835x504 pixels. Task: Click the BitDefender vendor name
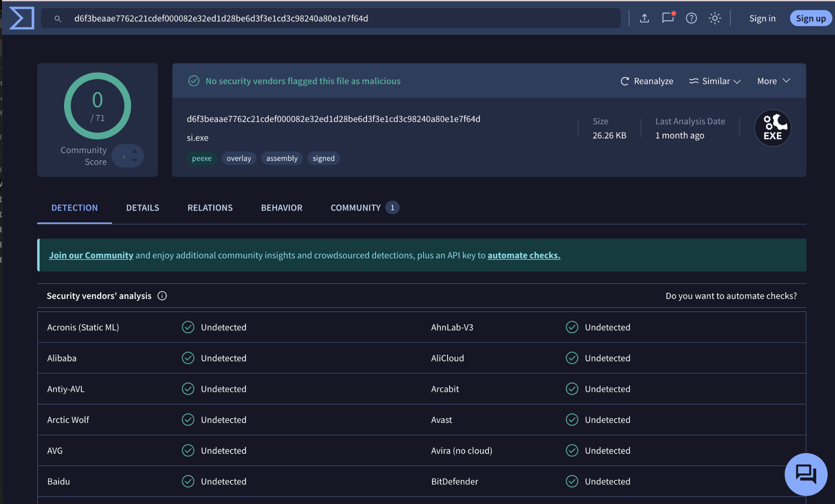coord(455,481)
